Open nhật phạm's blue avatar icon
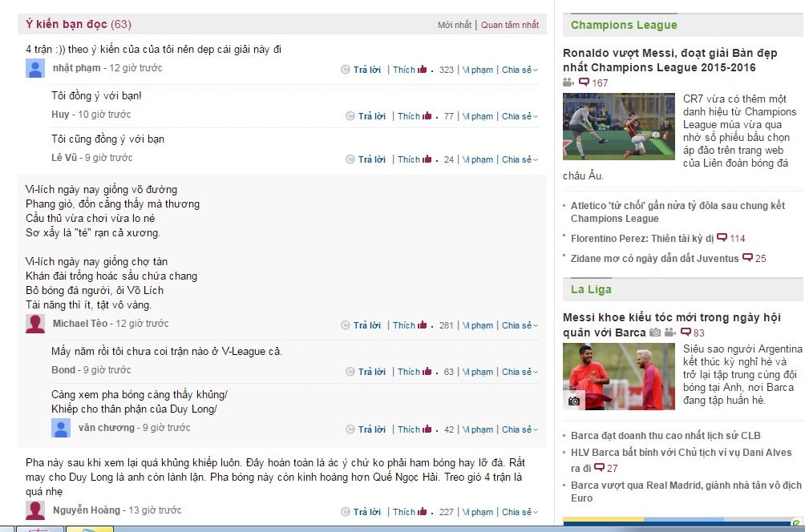Screen dimensions: 805x532 [35, 68]
